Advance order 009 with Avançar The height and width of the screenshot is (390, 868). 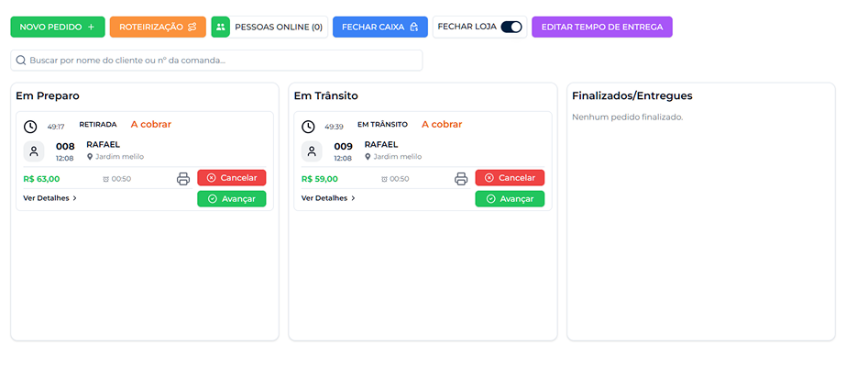(x=510, y=199)
